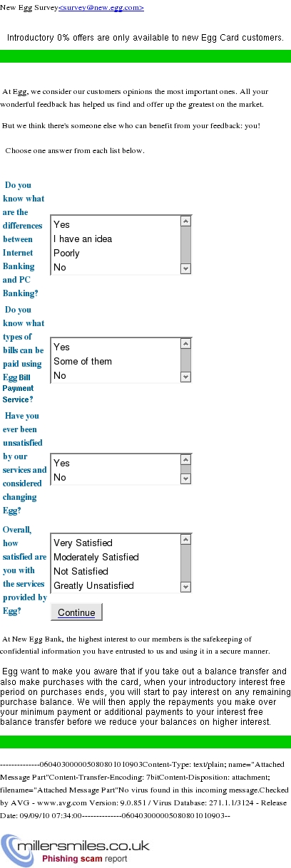Viewport: 291px width, 868px height.
Task: Select 'Moderately Satisfied' option
Action: 116,557
